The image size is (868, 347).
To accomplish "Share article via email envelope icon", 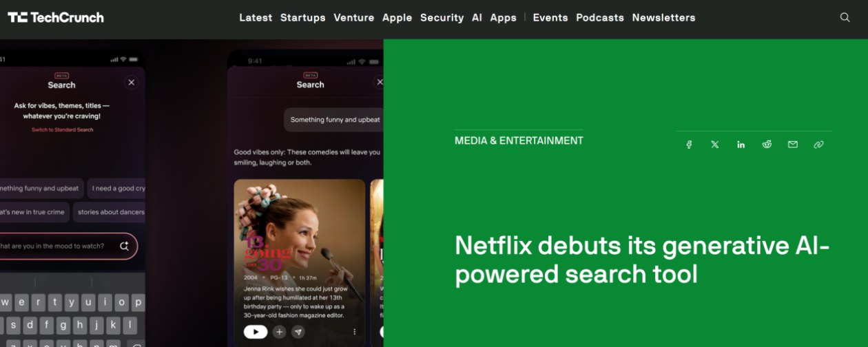I will (793, 145).
